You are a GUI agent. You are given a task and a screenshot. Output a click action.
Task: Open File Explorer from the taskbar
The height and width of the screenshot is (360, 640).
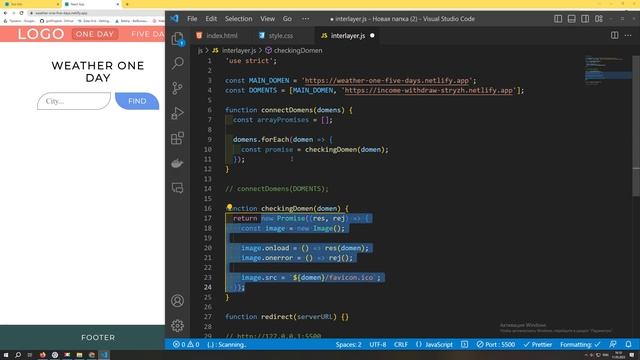coord(79,355)
